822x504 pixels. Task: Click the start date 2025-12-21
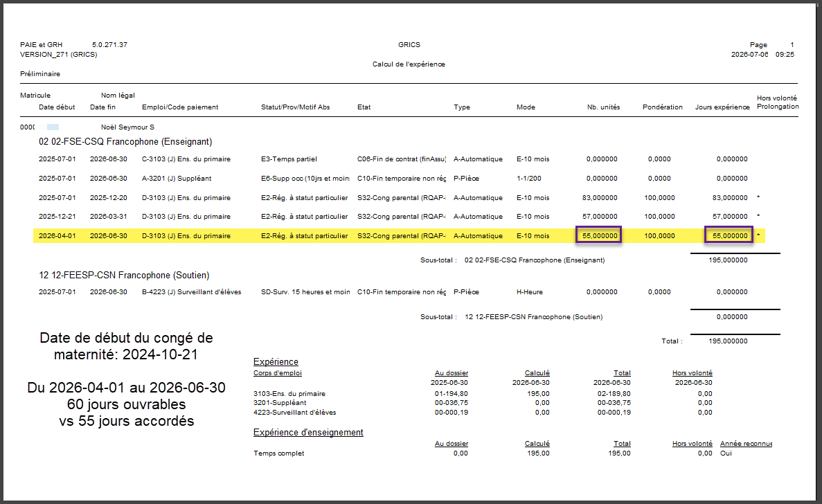tap(57, 217)
